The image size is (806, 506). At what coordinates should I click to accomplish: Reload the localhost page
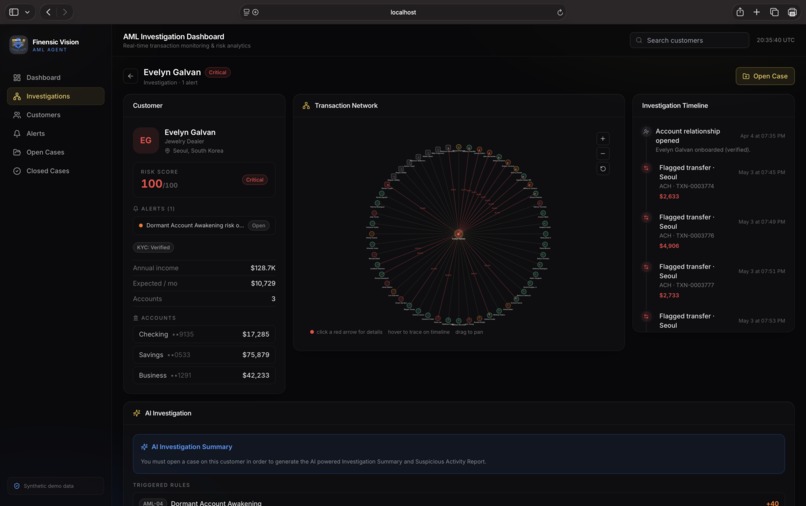coord(560,12)
